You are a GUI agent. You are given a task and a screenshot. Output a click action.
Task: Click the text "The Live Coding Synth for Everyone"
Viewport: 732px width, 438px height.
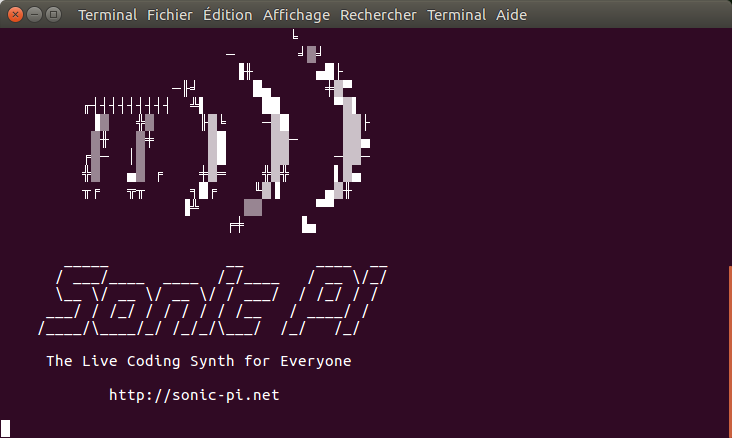(x=199, y=361)
